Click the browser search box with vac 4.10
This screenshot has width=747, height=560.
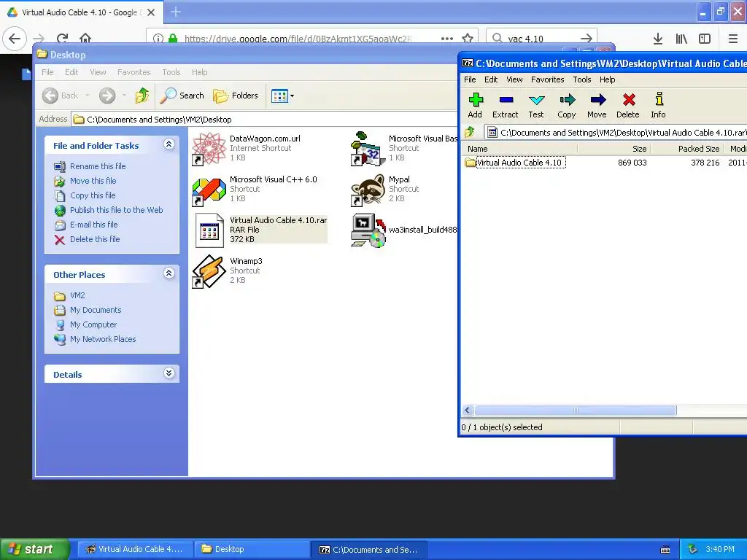click(x=541, y=39)
